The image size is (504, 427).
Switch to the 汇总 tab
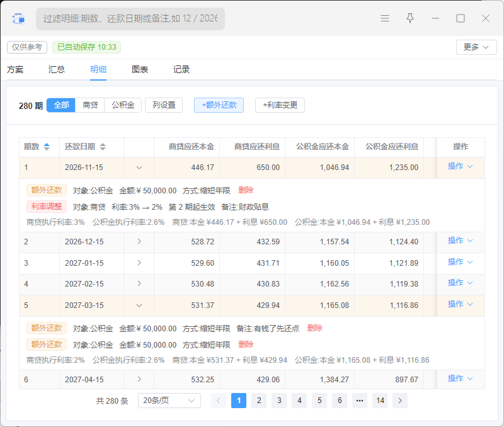[x=57, y=69]
